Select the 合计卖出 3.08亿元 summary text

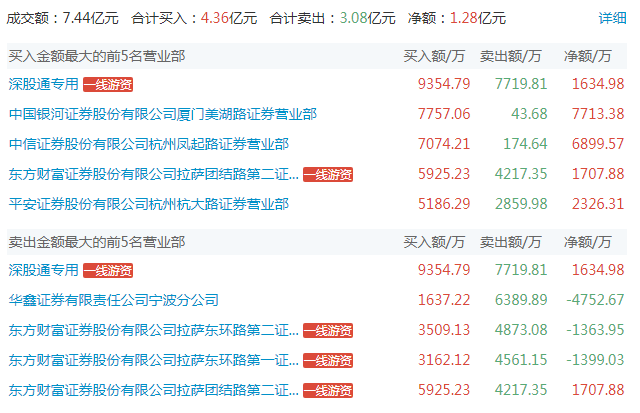click(x=332, y=18)
